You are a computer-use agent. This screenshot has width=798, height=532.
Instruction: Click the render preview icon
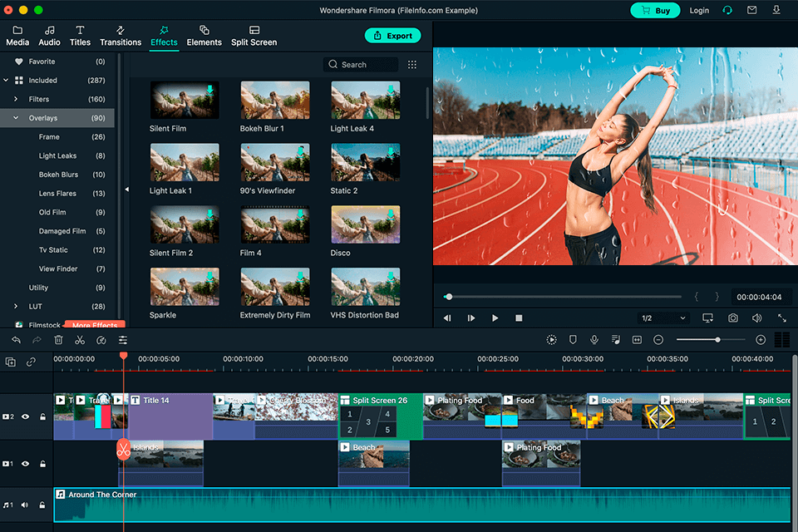tap(552, 339)
